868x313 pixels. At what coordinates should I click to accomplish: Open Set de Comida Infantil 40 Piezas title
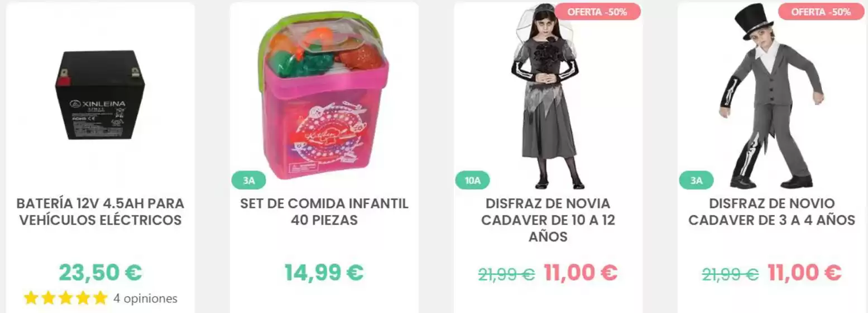tap(324, 212)
